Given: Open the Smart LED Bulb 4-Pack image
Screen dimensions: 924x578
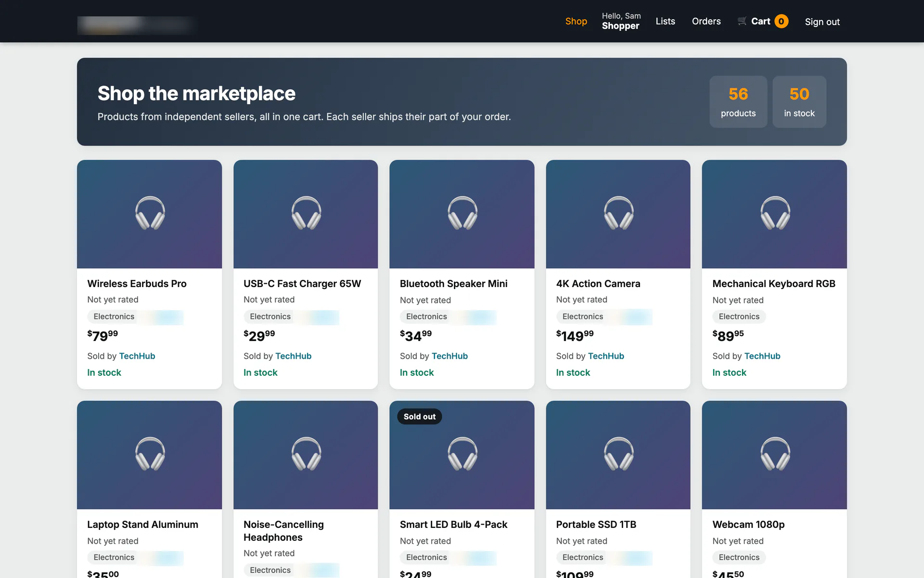Looking at the screenshot, I should pos(462,455).
